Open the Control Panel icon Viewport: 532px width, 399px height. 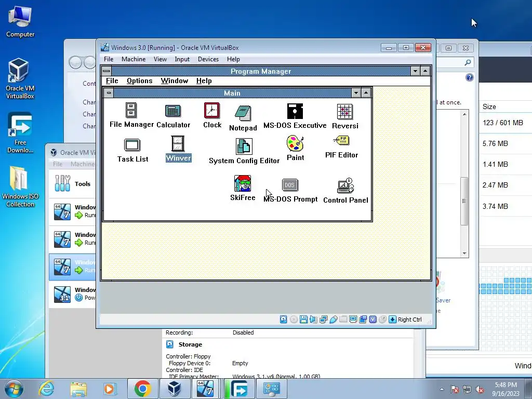345,191
